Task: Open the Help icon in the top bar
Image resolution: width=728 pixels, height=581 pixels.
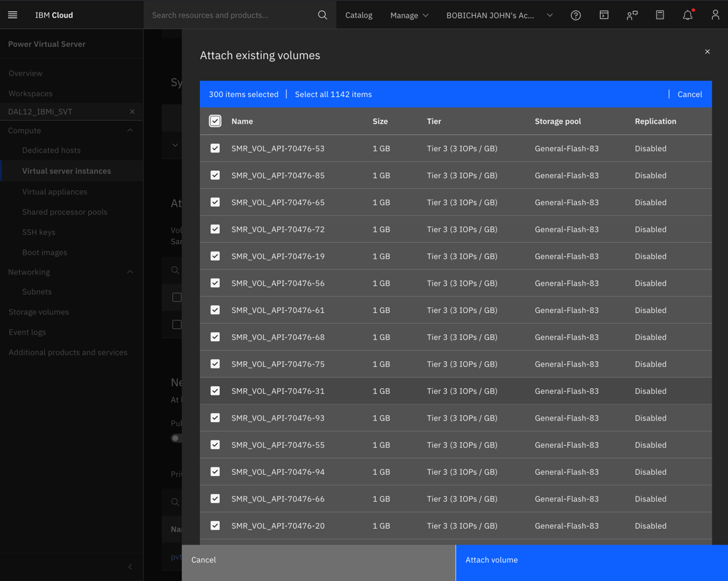Action: coord(576,15)
